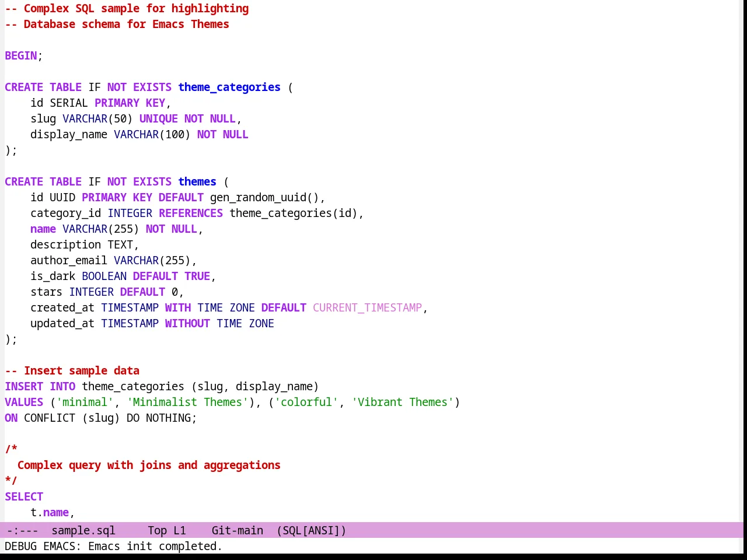Click the ON CONFLICT (slug) DO NOTHING line
747x560 pixels.
101,418
